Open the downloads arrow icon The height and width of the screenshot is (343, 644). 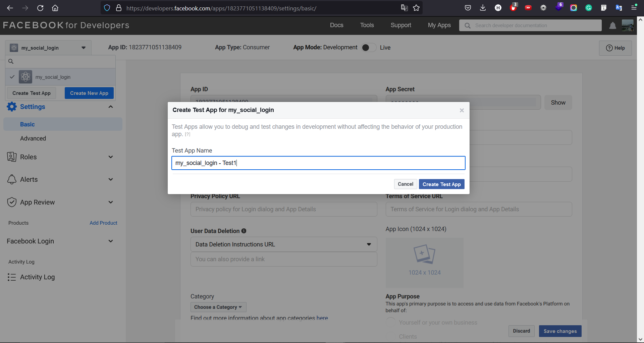pos(483,8)
